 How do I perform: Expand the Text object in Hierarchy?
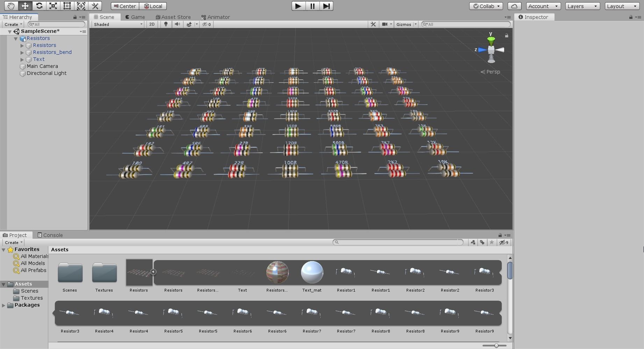click(x=22, y=60)
